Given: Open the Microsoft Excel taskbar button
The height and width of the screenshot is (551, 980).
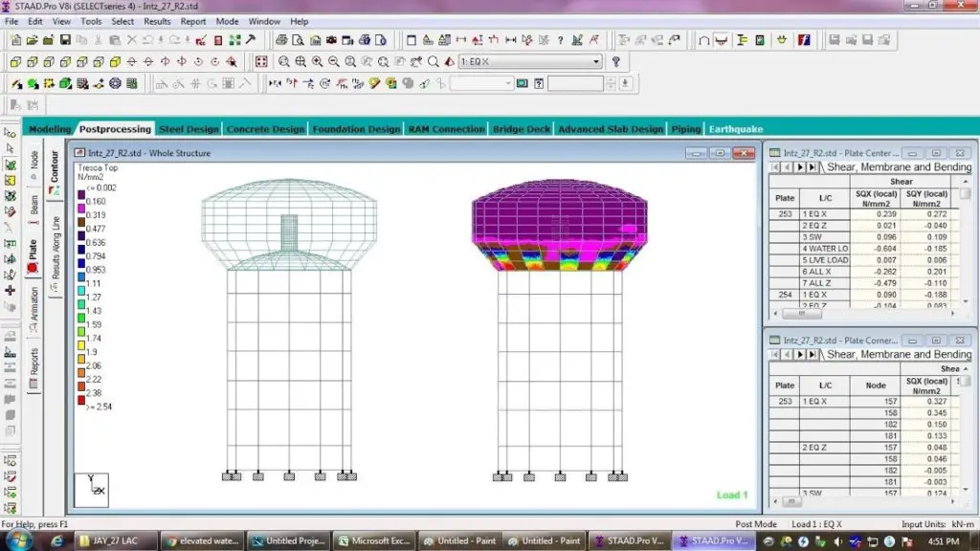Looking at the screenshot, I should tap(373, 541).
